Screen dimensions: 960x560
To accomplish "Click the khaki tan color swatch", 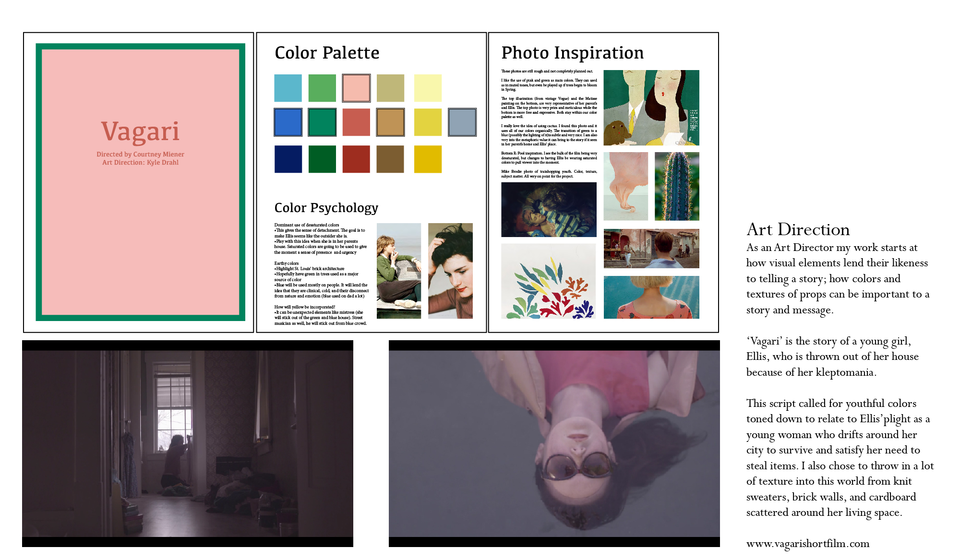I will pos(390,88).
